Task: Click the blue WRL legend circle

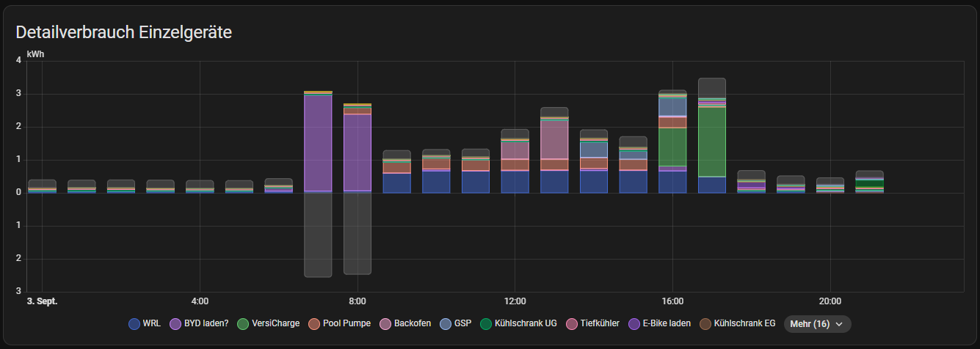Action: point(134,323)
